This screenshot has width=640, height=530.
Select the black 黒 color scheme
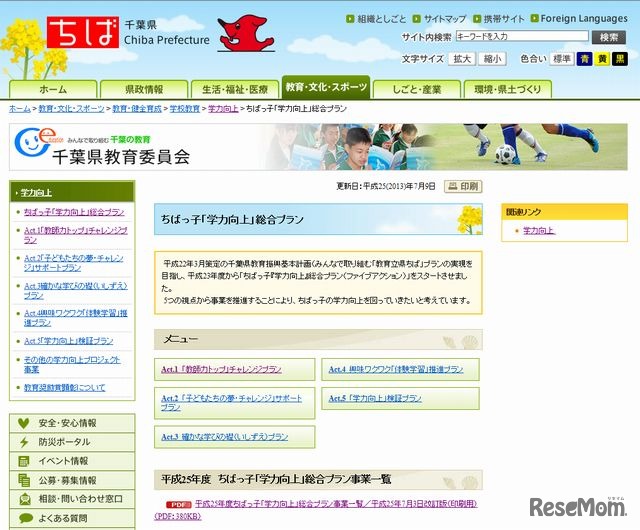coord(620,59)
